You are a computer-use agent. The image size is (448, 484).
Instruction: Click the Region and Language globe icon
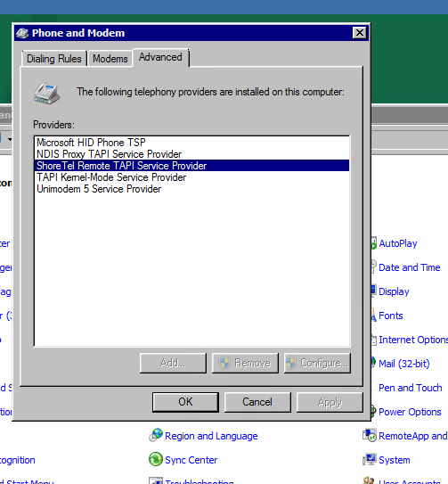point(156,435)
